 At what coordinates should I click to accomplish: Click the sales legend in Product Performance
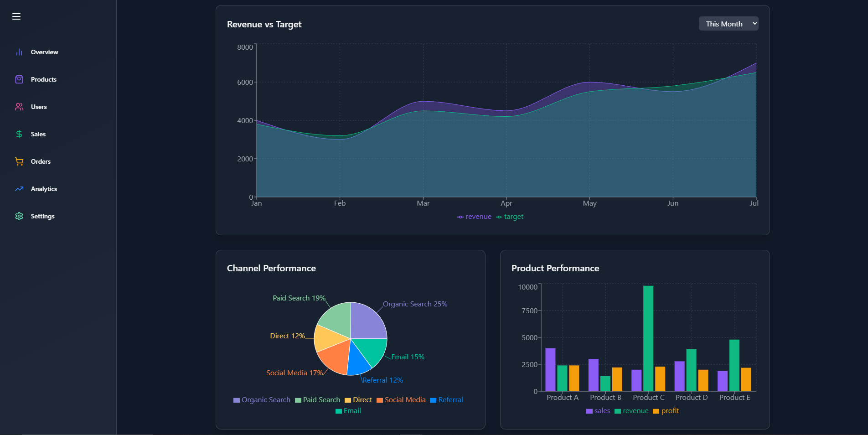598,411
